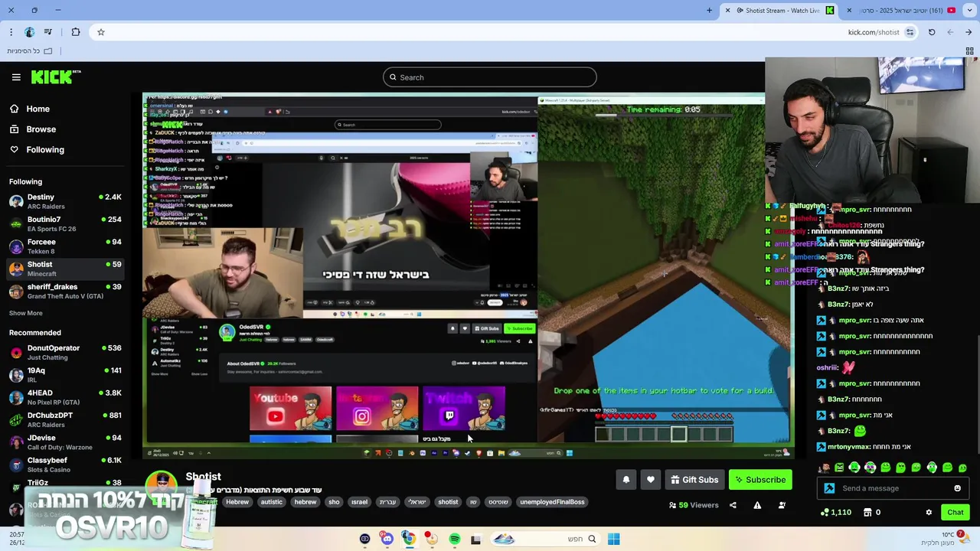The height and width of the screenshot is (551, 980).
Task: Go to Home in Kick sidebar
Action: pyautogui.click(x=38, y=109)
